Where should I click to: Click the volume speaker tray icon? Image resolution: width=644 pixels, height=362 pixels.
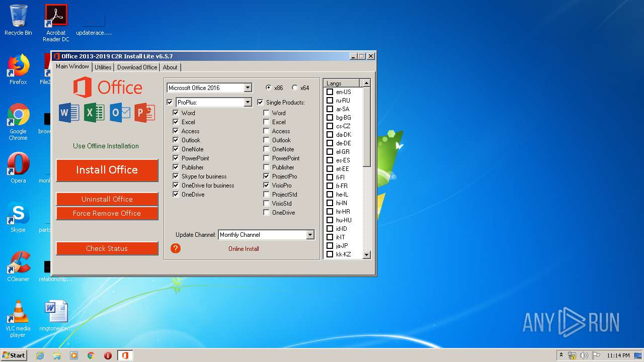click(584, 355)
